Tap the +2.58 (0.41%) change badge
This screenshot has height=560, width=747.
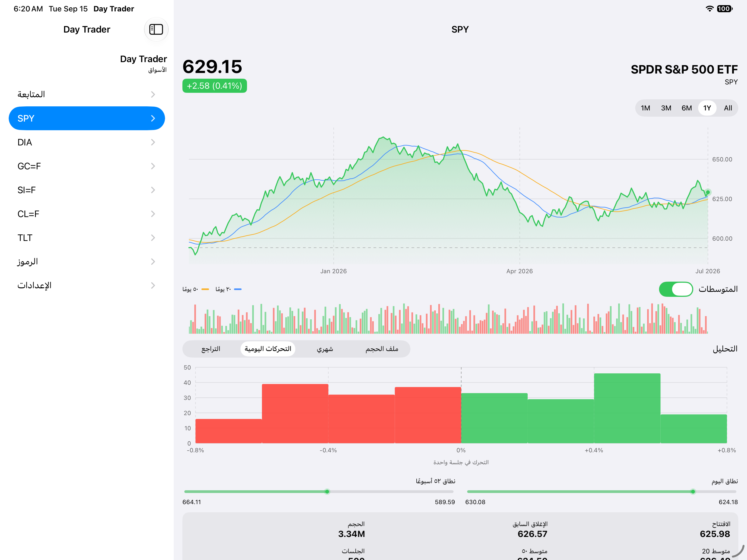pyautogui.click(x=214, y=86)
